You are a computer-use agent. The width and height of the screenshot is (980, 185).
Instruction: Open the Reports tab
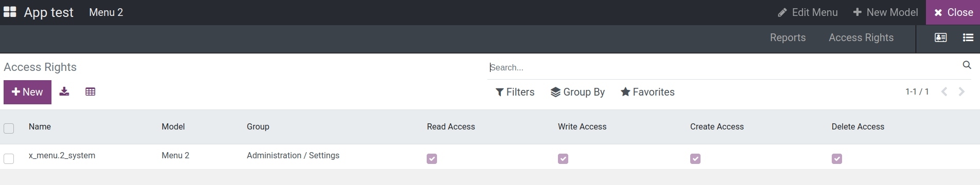tap(787, 38)
